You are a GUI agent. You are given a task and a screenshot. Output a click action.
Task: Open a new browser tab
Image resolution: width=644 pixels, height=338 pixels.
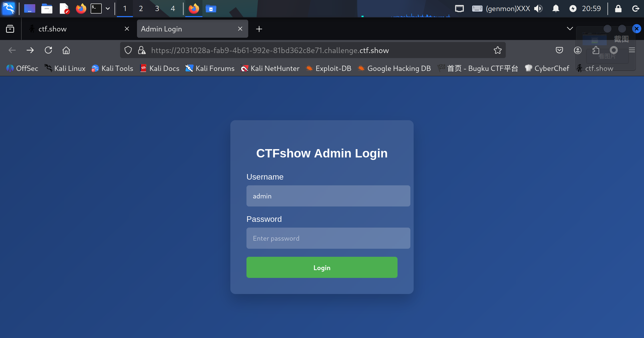coord(259,29)
